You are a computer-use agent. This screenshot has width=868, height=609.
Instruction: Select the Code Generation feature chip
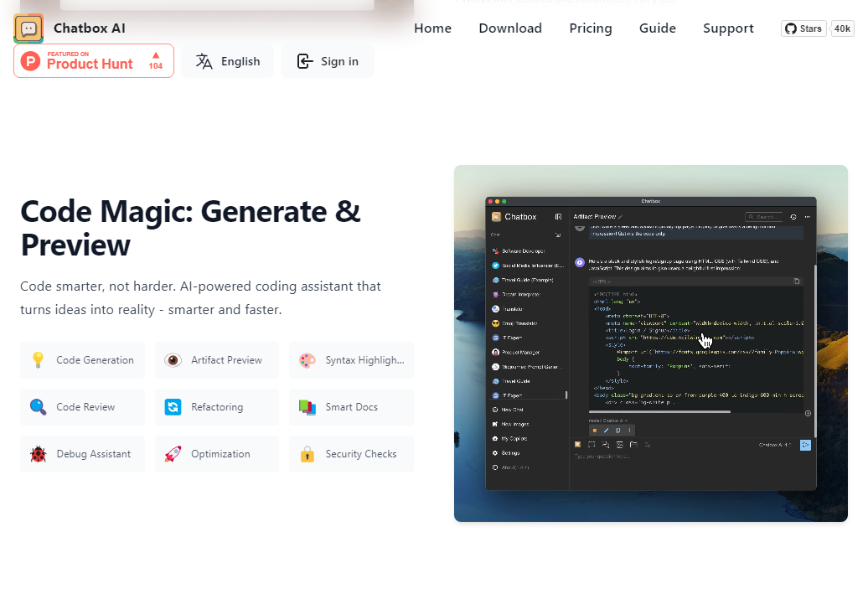pos(82,360)
